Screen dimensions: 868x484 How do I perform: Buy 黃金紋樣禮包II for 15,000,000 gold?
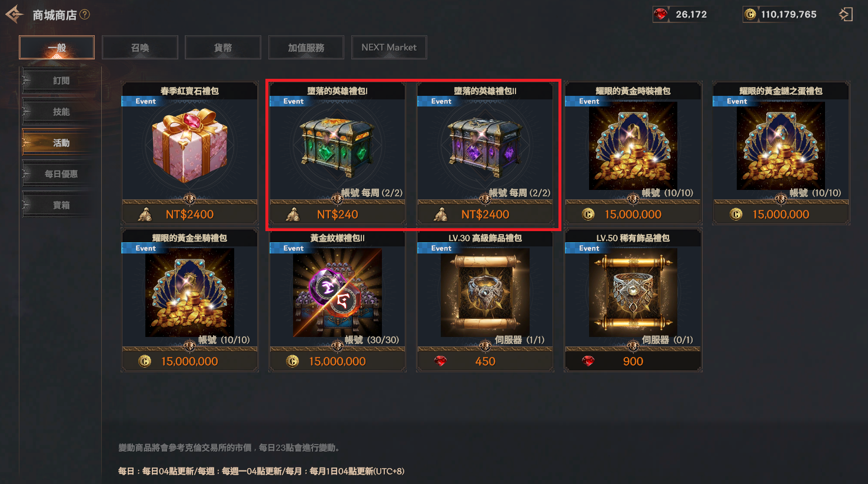coord(337,361)
